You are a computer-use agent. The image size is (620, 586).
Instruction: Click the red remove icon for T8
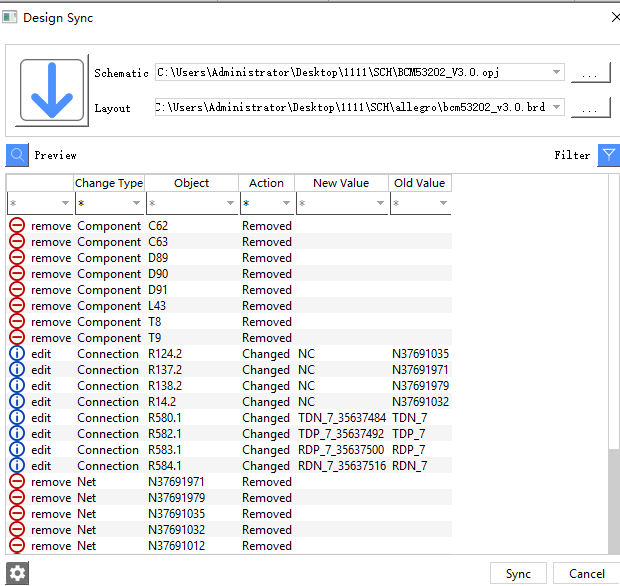point(17,321)
